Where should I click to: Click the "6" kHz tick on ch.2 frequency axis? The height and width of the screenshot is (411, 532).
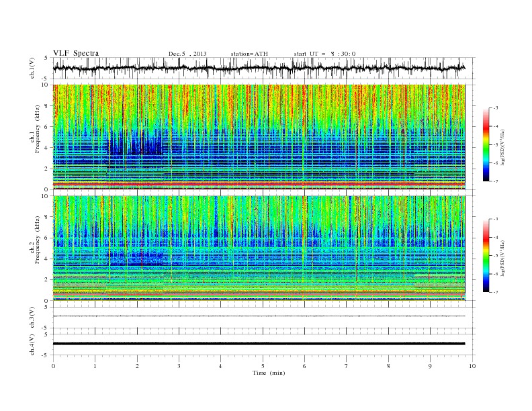point(46,238)
